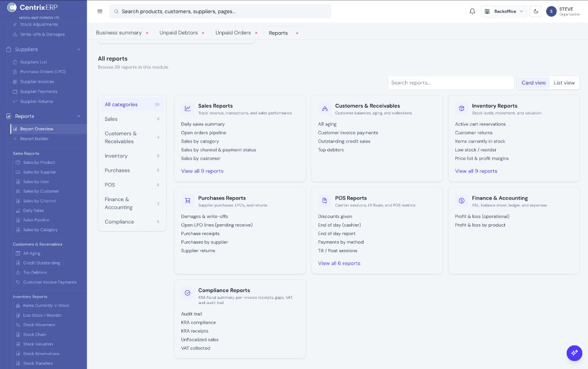Switch to the Unpaid Orders tab
588x369 pixels.
tap(233, 33)
